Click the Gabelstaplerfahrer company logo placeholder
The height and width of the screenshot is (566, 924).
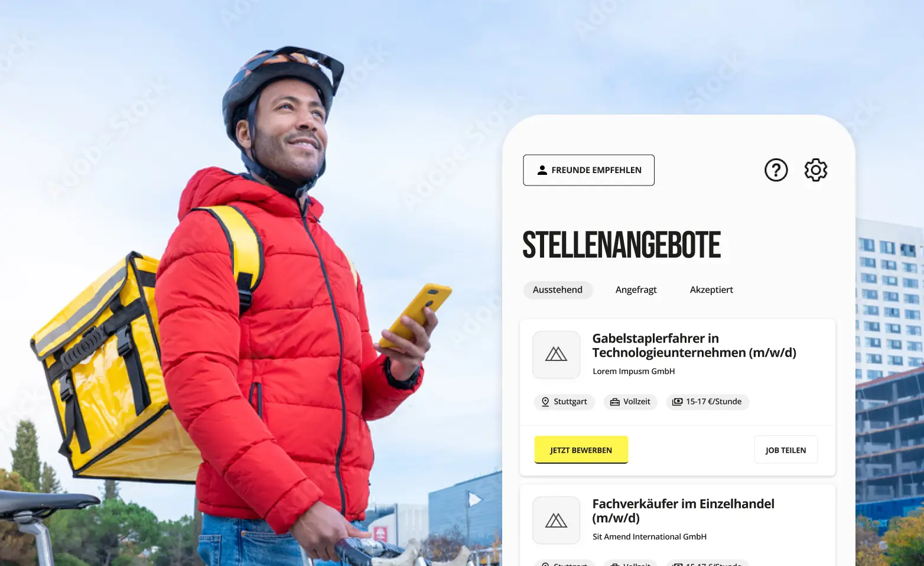[556, 354]
